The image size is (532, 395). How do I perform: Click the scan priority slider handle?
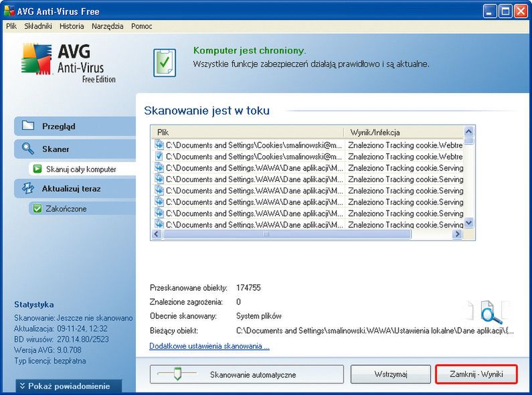coord(177,374)
